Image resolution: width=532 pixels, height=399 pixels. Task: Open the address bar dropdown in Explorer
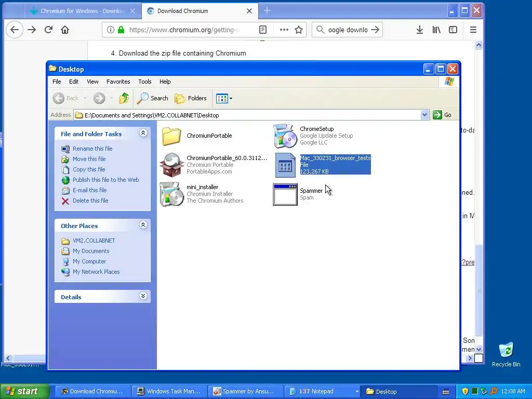(x=424, y=115)
